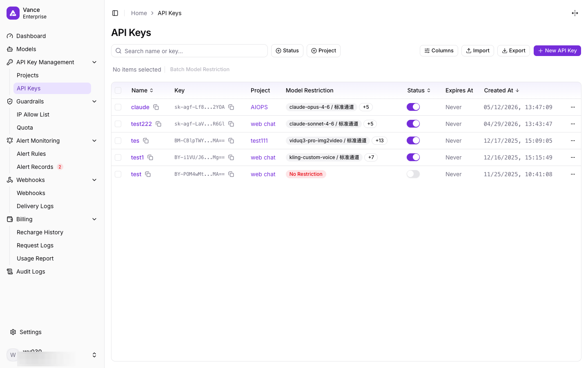Copy key value sk-agf-LaV...R6Gl

click(x=231, y=124)
